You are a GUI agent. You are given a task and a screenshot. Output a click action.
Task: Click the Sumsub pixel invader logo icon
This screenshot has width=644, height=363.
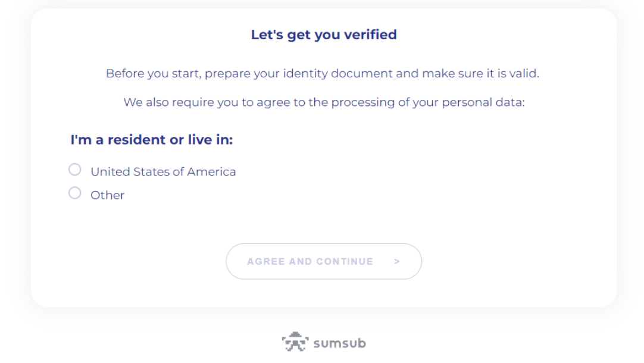click(x=295, y=342)
